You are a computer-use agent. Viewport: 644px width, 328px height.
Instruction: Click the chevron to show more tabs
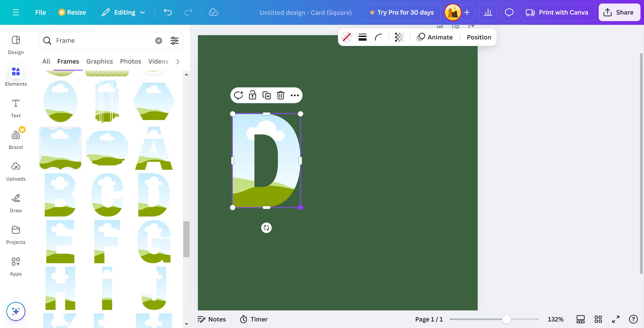coord(178,62)
